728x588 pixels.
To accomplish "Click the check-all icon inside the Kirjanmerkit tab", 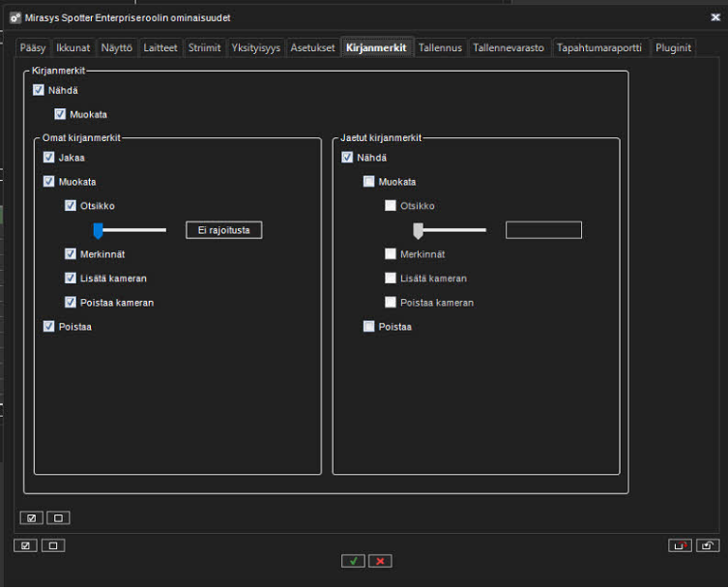I will [31, 517].
